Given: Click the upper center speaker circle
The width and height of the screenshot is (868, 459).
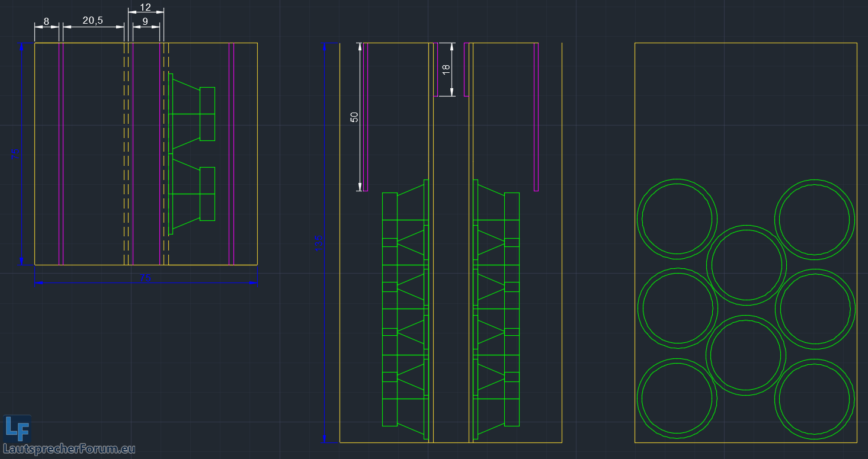Looking at the screenshot, I should 746,265.
